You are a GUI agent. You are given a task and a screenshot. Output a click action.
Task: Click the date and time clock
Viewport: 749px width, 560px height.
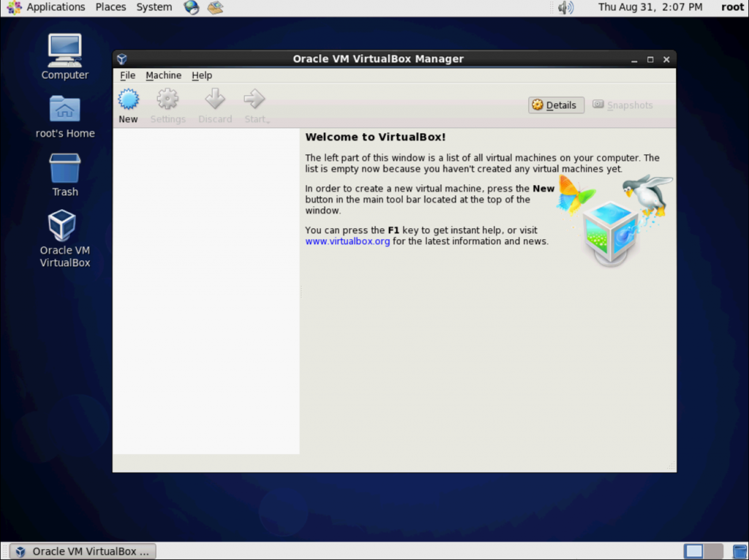pyautogui.click(x=650, y=7)
